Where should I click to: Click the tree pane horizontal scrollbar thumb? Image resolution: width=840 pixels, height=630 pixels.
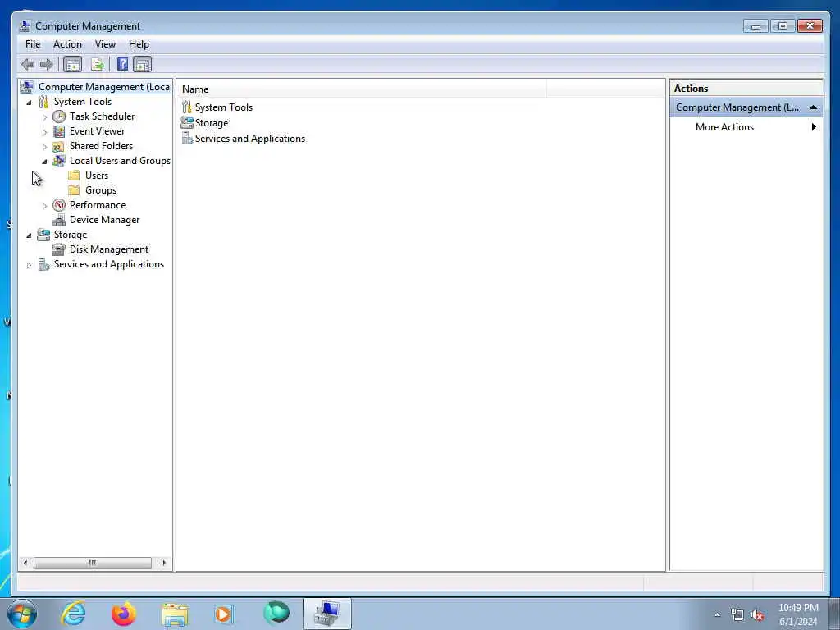point(93,563)
